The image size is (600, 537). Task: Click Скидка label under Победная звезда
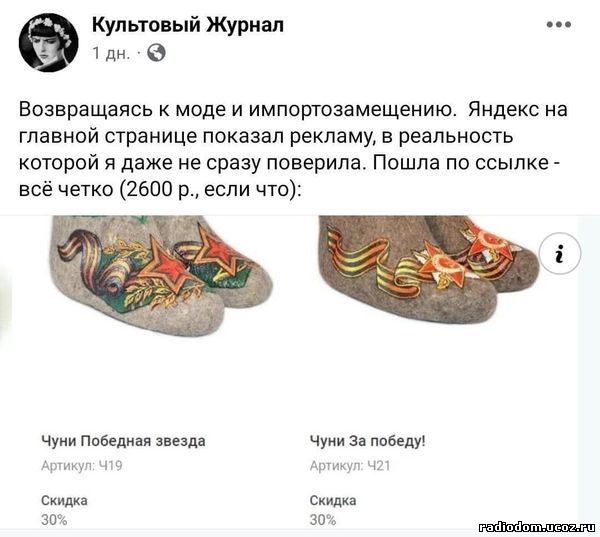[64, 500]
